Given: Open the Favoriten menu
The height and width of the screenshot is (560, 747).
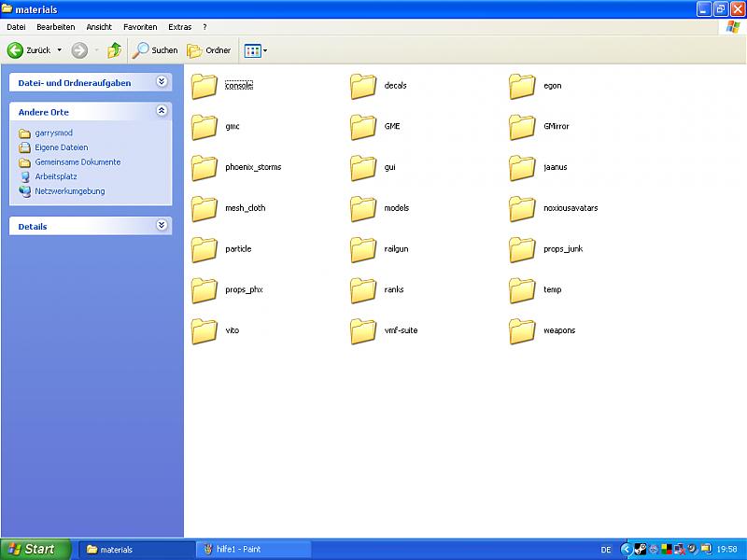Looking at the screenshot, I should tap(140, 27).
